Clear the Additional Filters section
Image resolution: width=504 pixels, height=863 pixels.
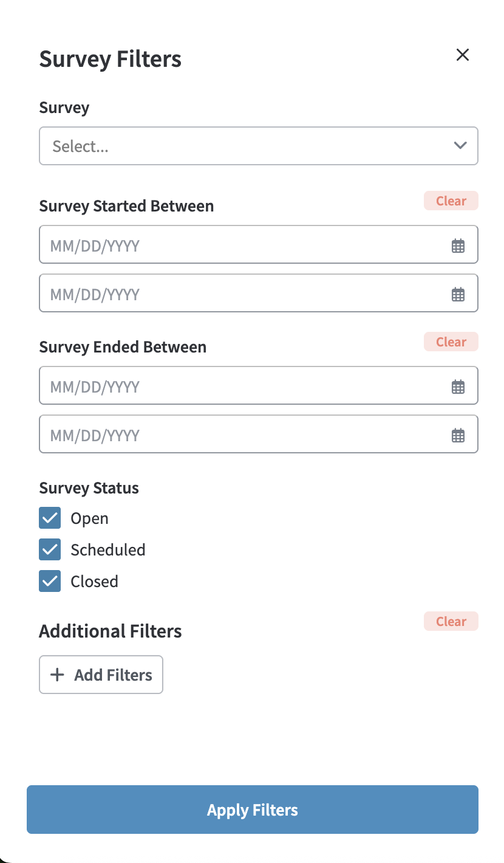(451, 622)
